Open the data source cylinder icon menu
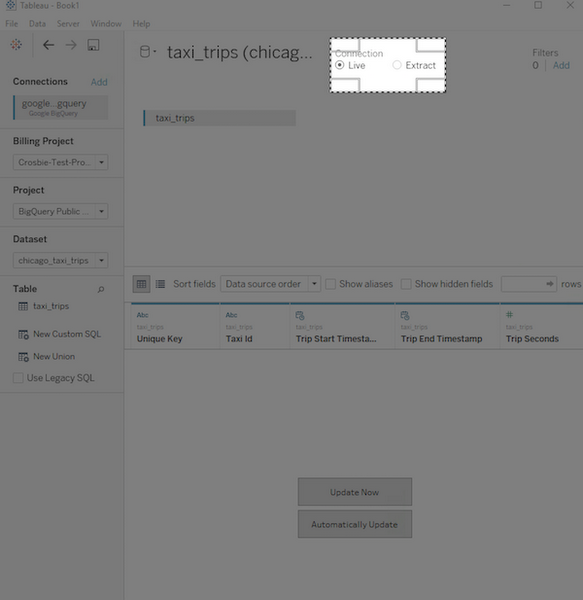This screenshot has height=600, width=583. (148, 52)
